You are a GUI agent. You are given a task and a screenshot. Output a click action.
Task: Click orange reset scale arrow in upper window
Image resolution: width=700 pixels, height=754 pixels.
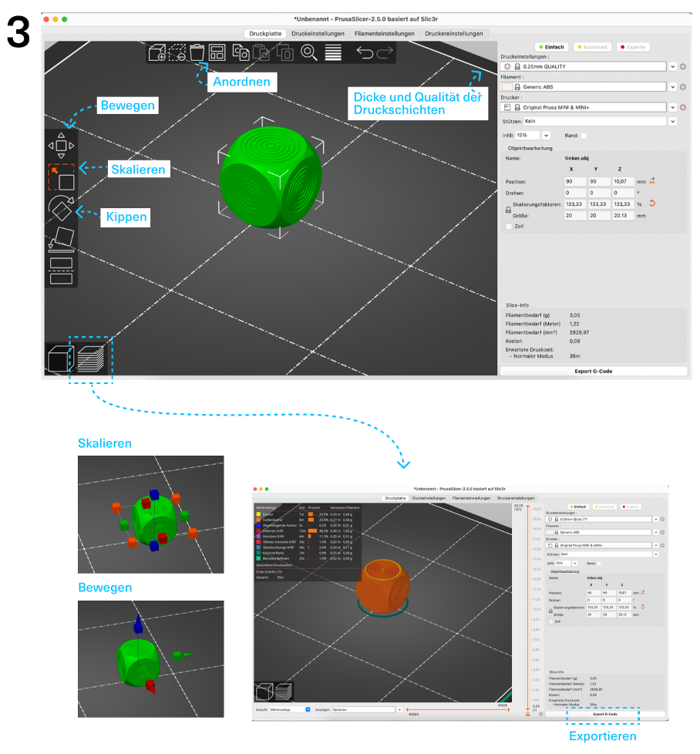click(x=652, y=203)
